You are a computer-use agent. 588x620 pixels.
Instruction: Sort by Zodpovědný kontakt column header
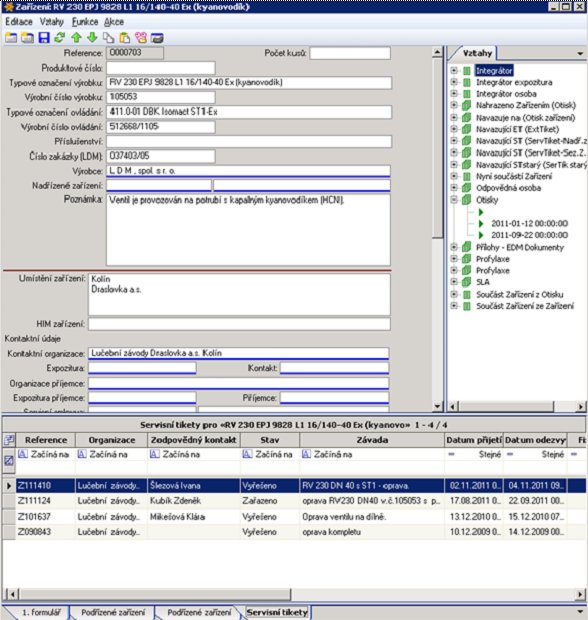tap(194, 440)
